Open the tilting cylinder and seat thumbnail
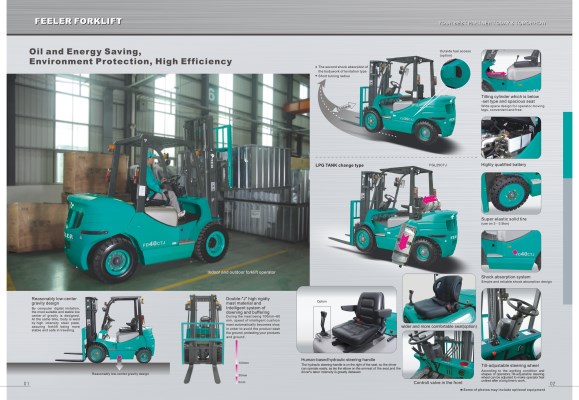 (x=511, y=71)
